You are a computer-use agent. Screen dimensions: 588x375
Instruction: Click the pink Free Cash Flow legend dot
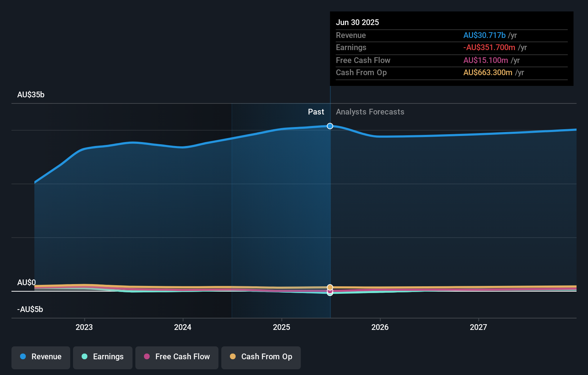[148, 357]
